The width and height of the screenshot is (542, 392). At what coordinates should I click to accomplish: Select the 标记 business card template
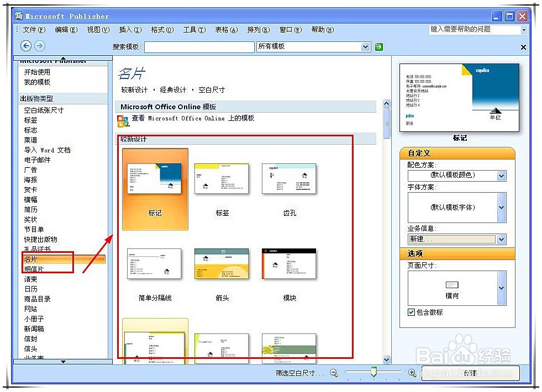pyautogui.click(x=155, y=189)
